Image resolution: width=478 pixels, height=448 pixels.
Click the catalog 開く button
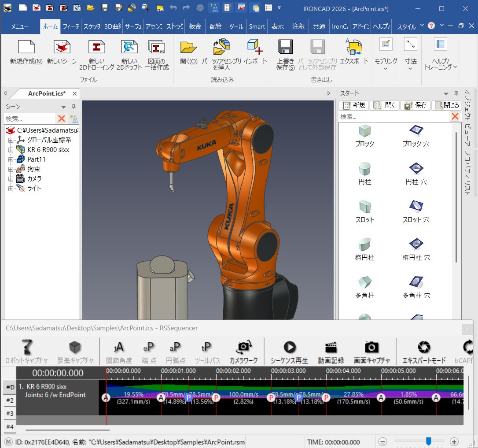click(385, 105)
